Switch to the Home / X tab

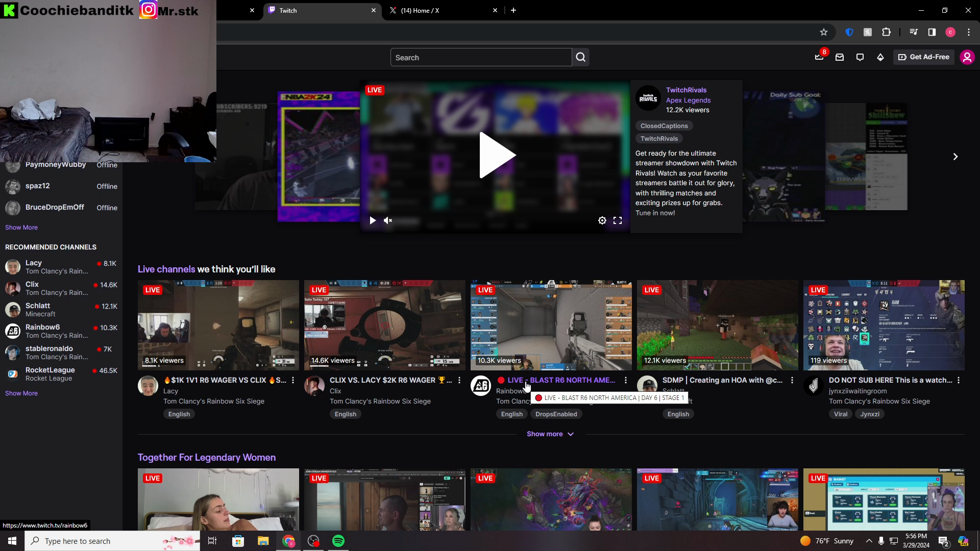tap(443, 10)
